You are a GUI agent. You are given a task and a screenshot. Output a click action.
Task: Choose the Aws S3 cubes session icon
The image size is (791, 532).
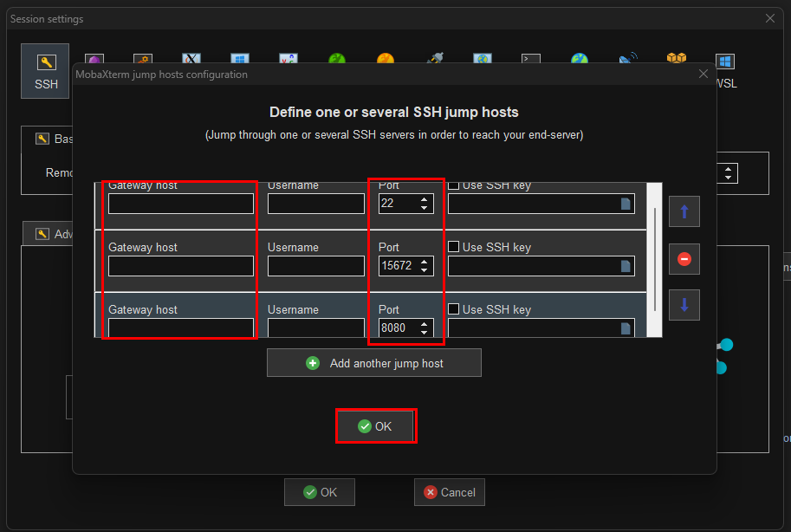[x=677, y=58]
